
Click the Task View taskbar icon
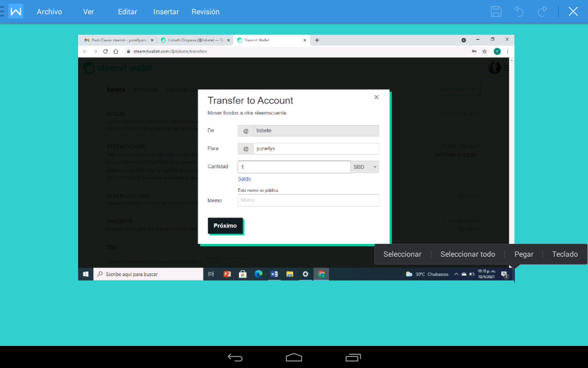211,274
